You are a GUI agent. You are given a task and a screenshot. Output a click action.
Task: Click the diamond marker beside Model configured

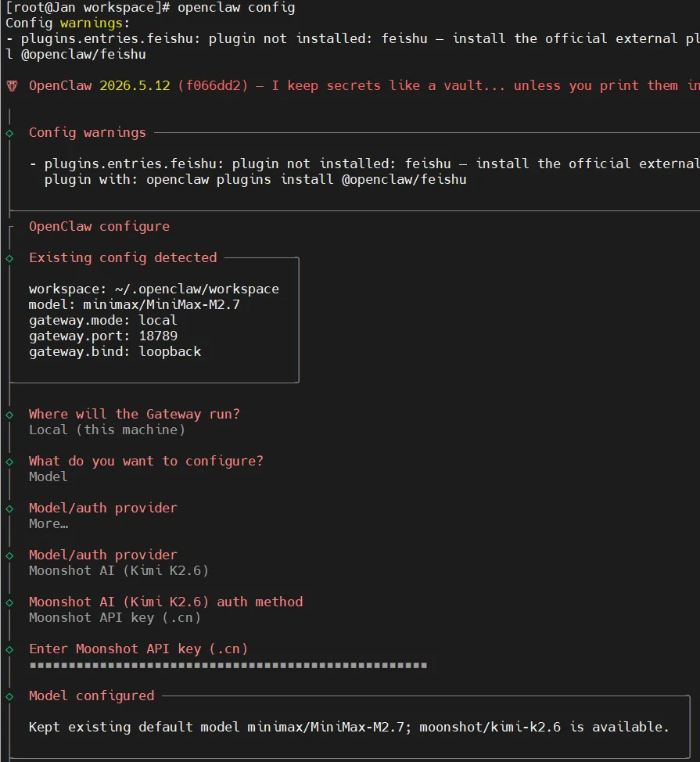click(9, 696)
